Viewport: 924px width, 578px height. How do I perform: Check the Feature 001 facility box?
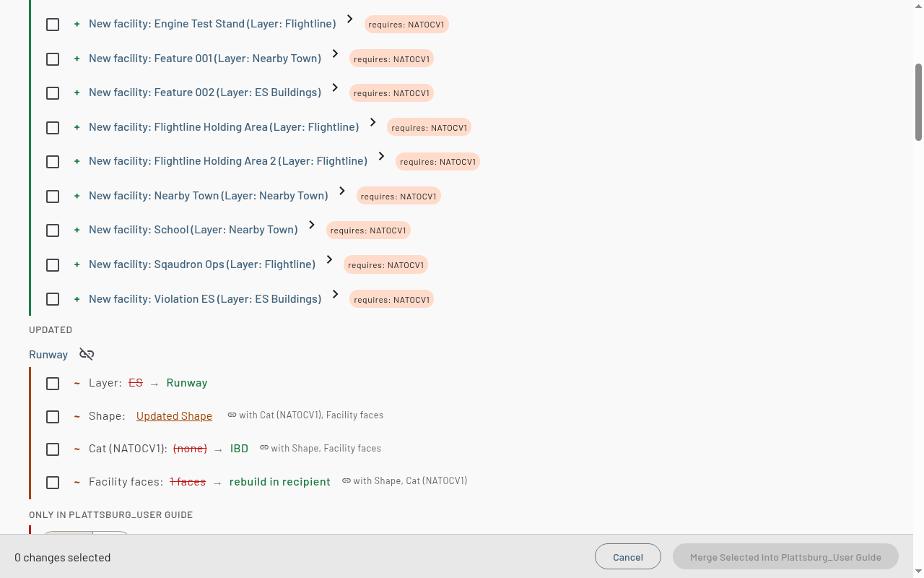(53, 59)
